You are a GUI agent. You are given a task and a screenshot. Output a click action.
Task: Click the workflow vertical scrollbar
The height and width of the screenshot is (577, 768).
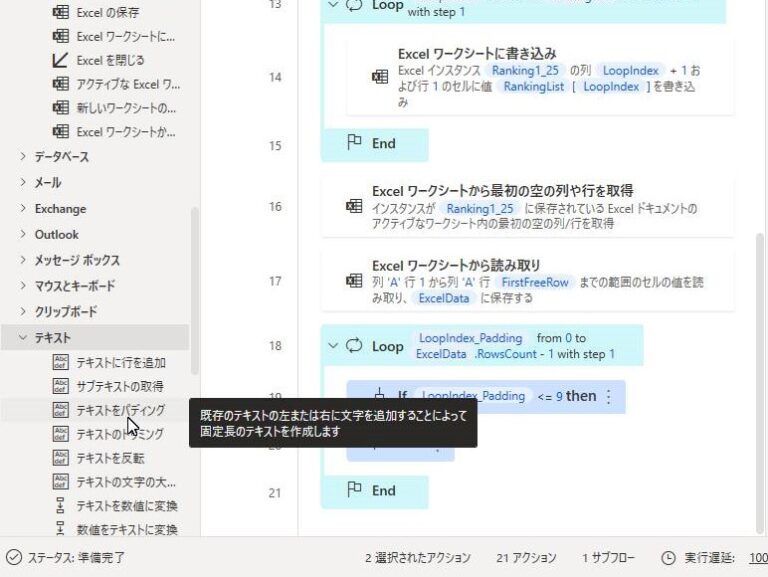pyautogui.click(x=760, y=382)
